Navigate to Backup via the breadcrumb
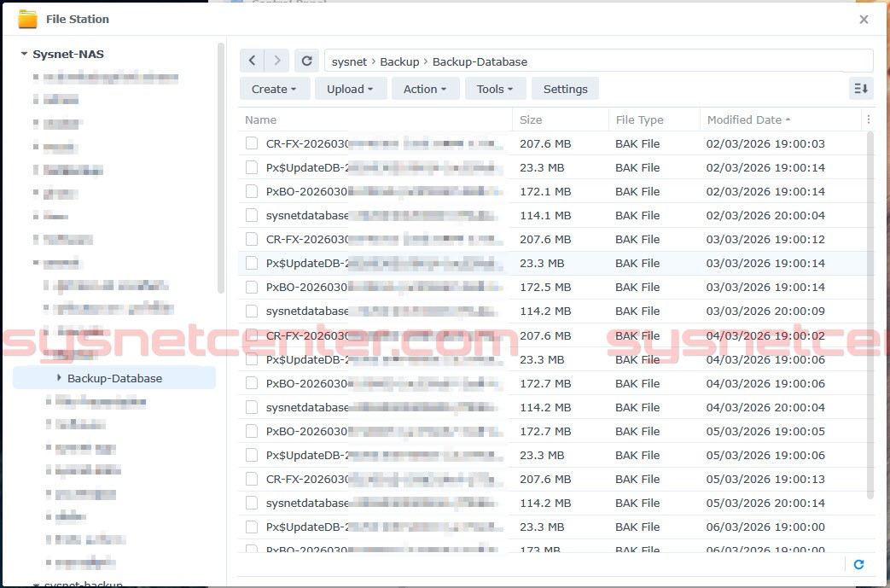Screen dimensions: 890x588 pyautogui.click(x=400, y=61)
